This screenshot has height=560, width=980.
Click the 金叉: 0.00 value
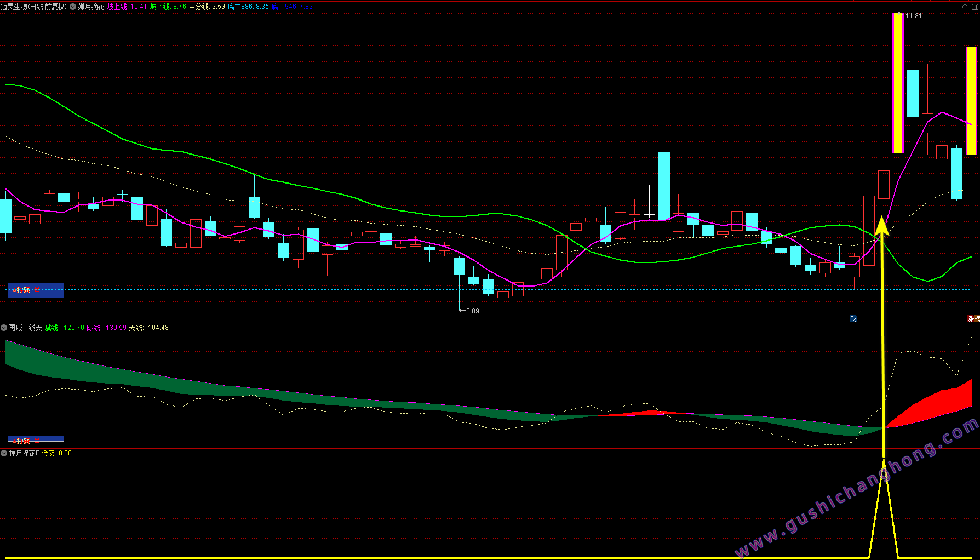click(x=57, y=453)
